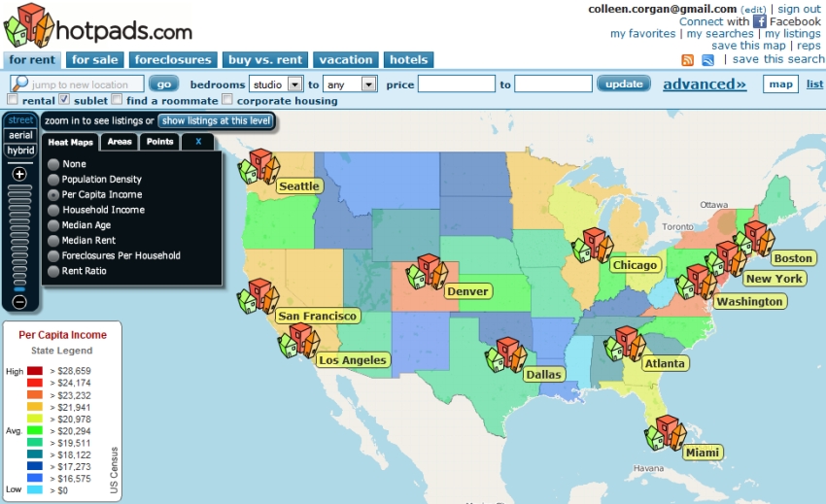Open the Washington house marker

pyautogui.click(x=697, y=282)
